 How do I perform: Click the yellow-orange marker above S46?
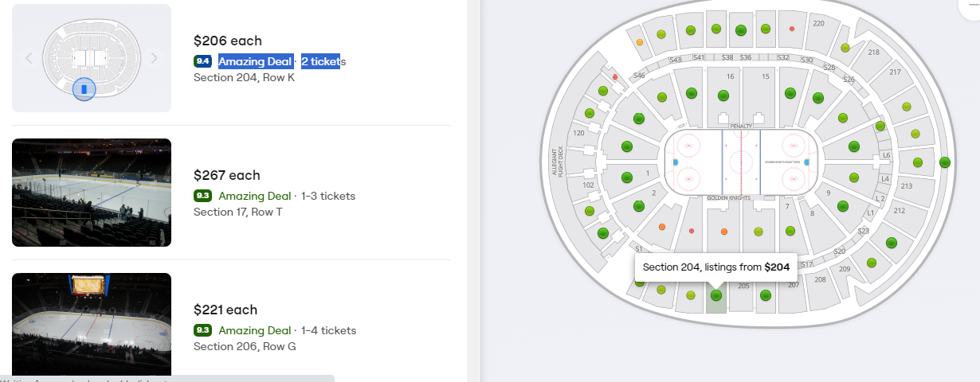pos(640,41)
